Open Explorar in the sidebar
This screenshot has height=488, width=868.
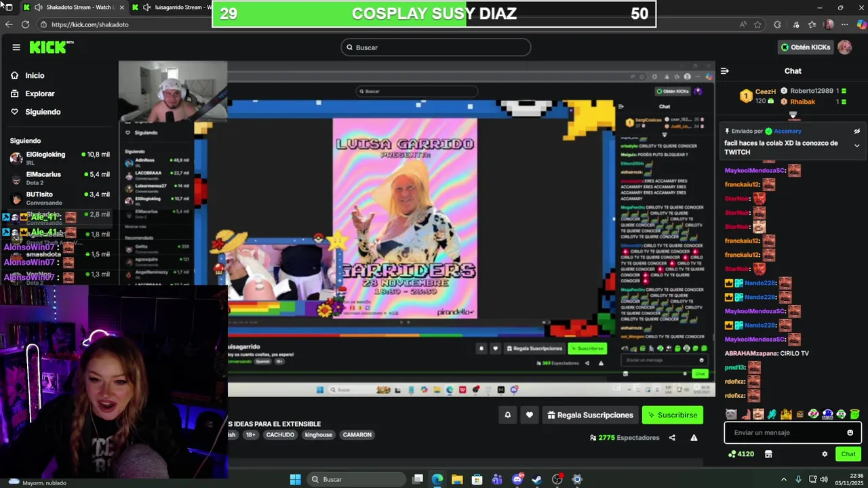[40, 94]
